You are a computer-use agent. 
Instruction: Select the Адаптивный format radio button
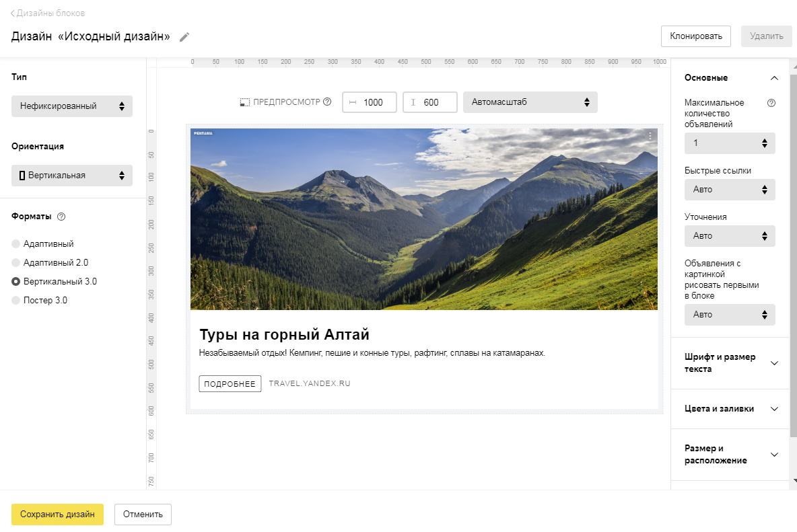tap(16, 244)
